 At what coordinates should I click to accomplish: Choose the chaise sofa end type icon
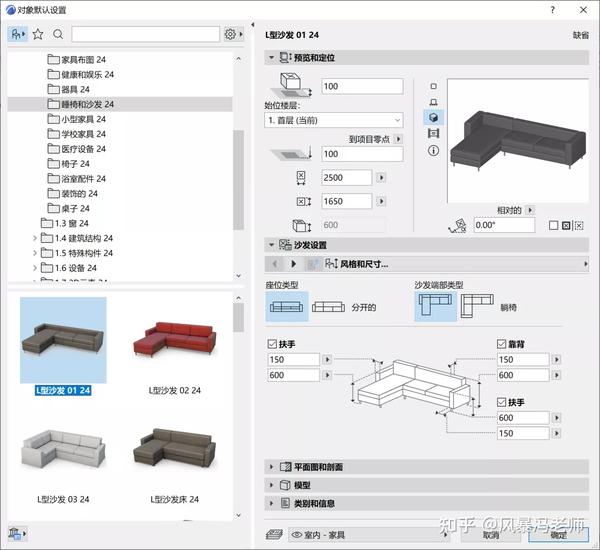point(477,306)
